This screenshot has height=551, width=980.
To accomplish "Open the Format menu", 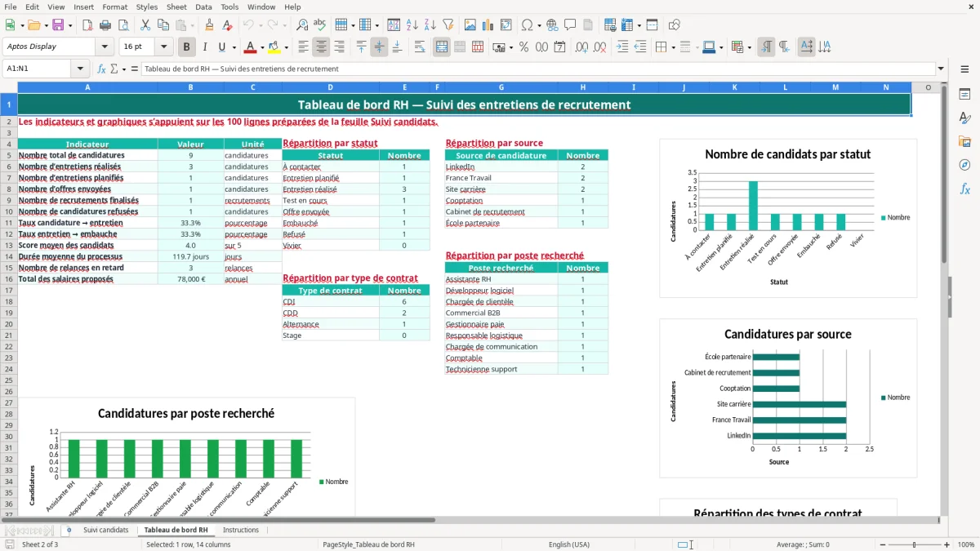I will 115,7.
